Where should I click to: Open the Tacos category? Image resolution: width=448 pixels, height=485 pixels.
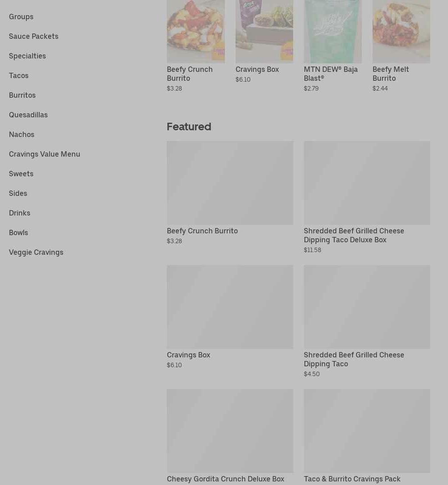(x=19, y=75)
